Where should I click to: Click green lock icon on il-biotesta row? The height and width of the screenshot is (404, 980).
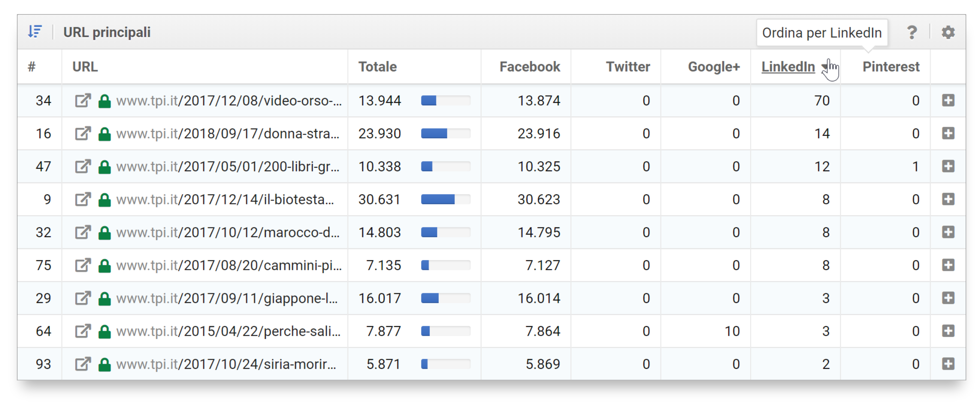(x=104, y=200)
